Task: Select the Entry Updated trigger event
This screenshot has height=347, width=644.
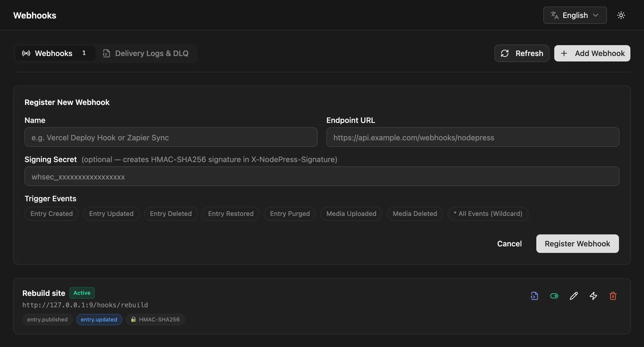Action: click(111, 214)
